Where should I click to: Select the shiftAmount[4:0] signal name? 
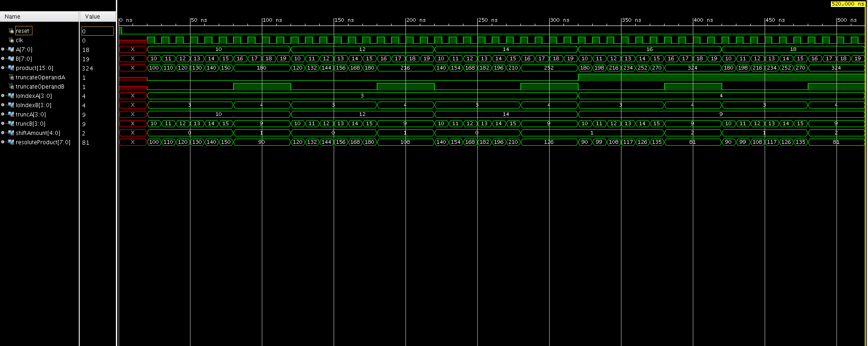click(x=38, y=133)
